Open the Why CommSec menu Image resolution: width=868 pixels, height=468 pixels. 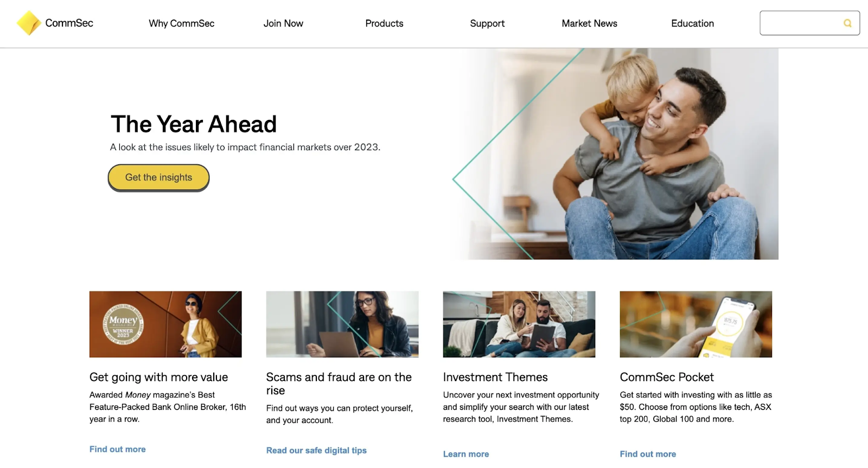[182, 23]
